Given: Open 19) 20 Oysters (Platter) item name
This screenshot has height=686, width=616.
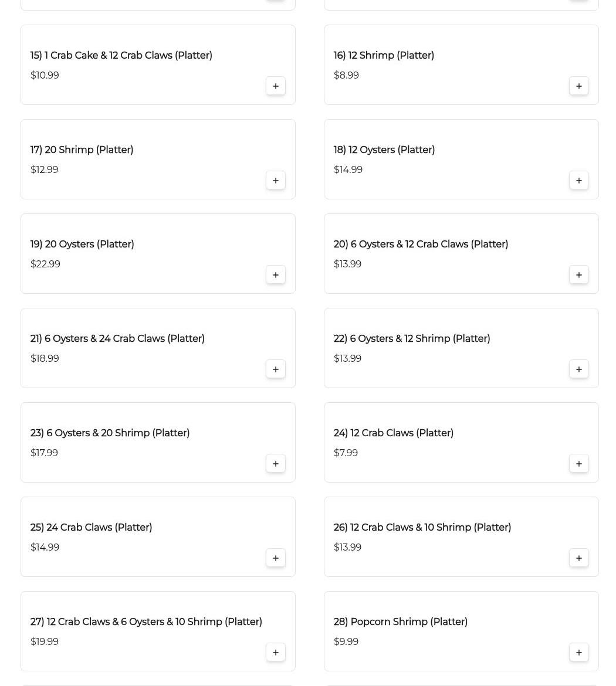Looking at the screenshot, I should (x=82, y=244).
